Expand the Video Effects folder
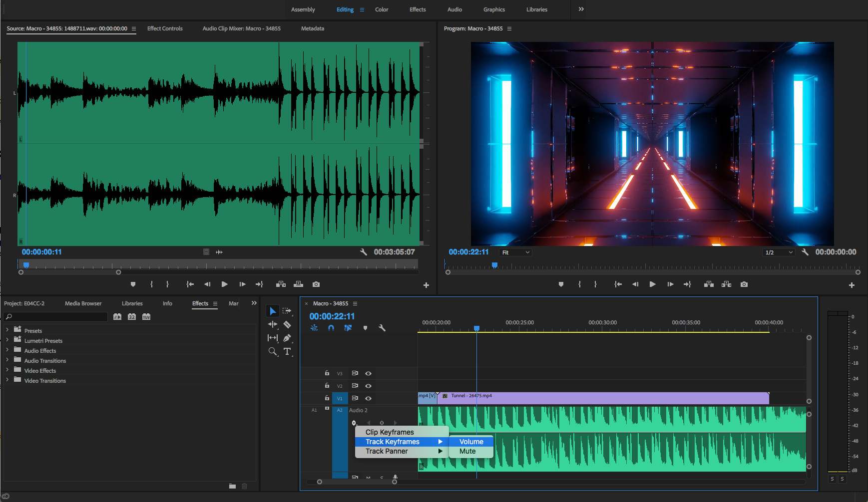 (7, 370)
